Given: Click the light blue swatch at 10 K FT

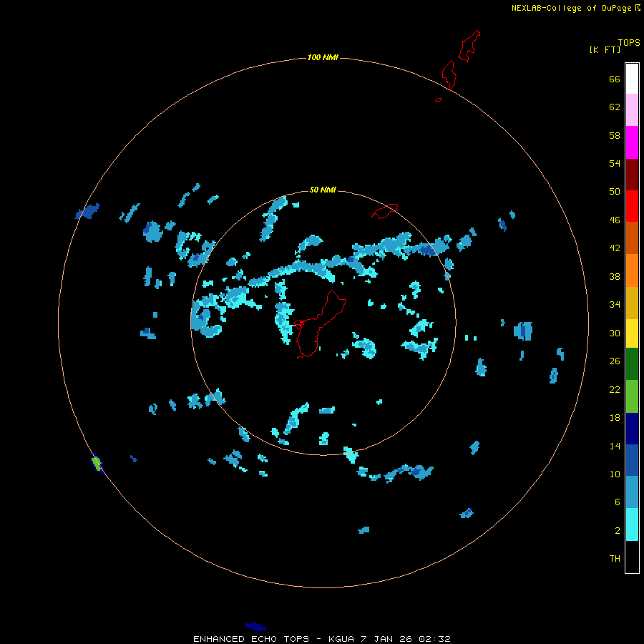Looking at the screenshot, I should point(632,492).
